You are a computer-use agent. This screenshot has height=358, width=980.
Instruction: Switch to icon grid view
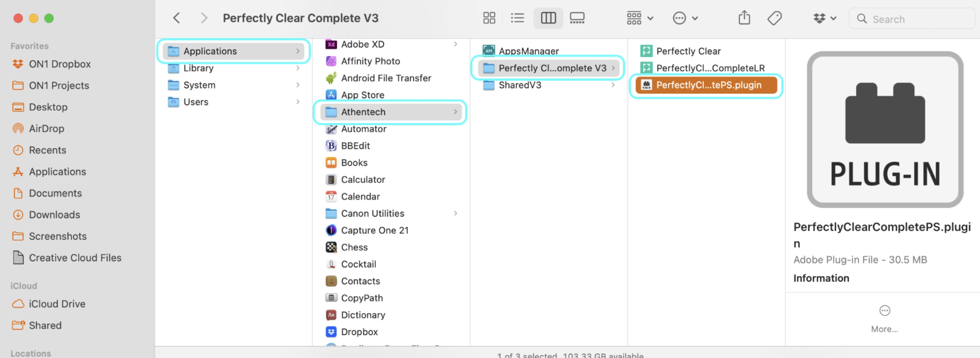click(489, 18)
